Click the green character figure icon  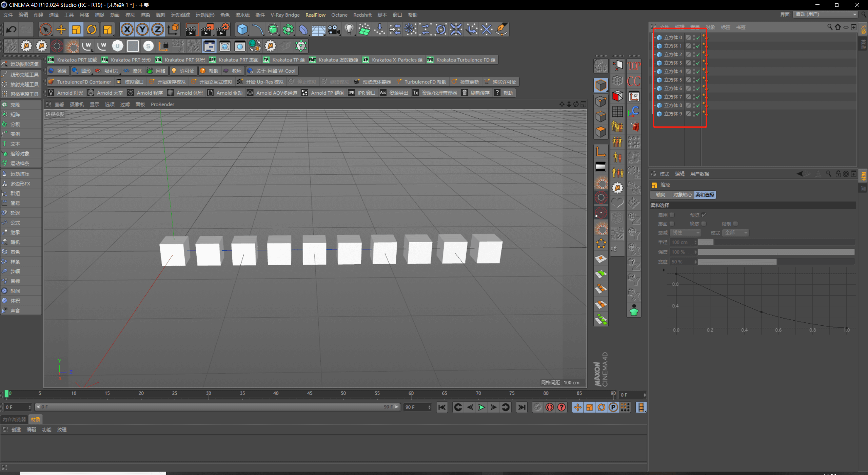(634, 310)
